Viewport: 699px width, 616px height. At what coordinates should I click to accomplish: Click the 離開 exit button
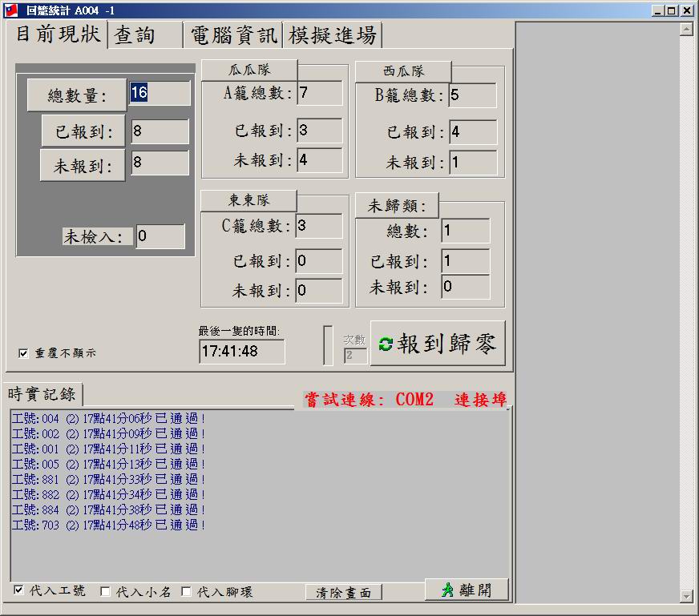pos(467,590)
